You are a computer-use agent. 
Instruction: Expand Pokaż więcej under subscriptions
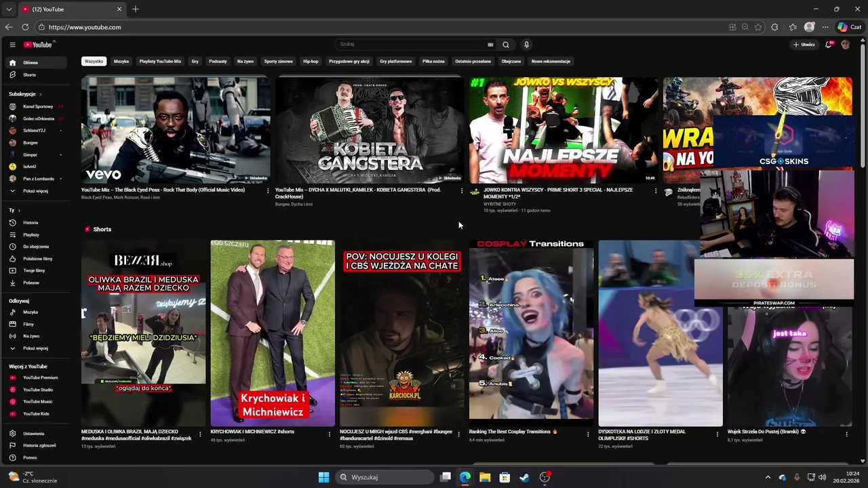point(35,191)
